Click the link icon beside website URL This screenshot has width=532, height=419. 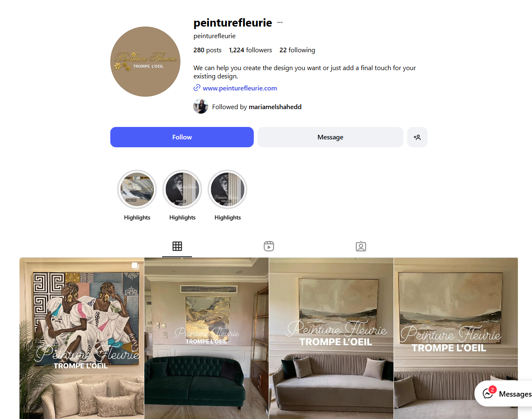(197, 88)
